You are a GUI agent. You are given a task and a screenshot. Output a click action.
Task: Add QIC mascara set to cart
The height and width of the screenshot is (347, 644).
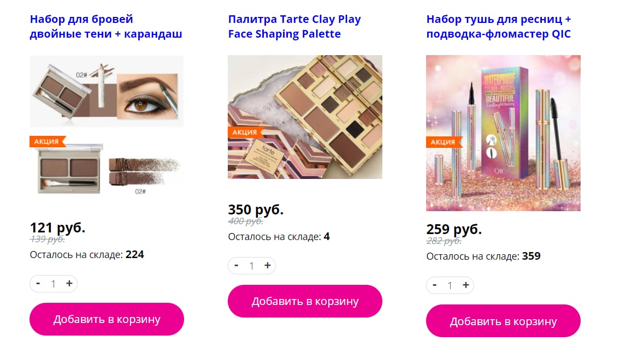[x=503, y=321]
